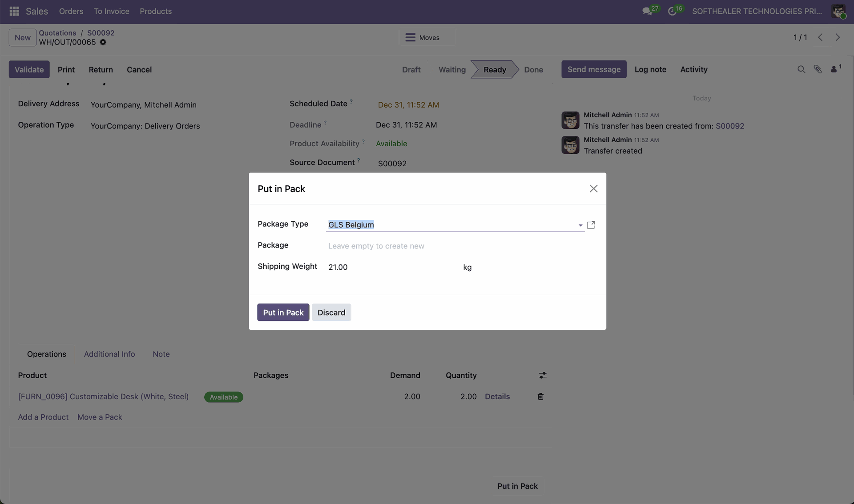
Task: Click the chatter search magnifier icon
Action: point(801,69)
